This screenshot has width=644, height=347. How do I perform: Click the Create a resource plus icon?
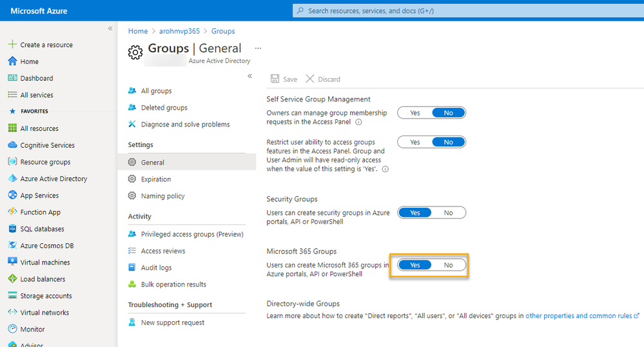[x=12, y=45]
